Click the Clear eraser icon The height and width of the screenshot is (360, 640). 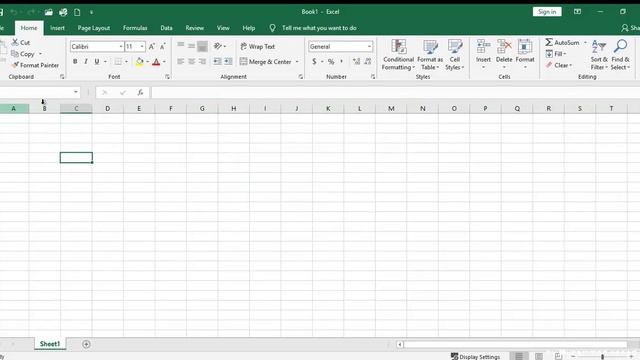pos(549,65)
